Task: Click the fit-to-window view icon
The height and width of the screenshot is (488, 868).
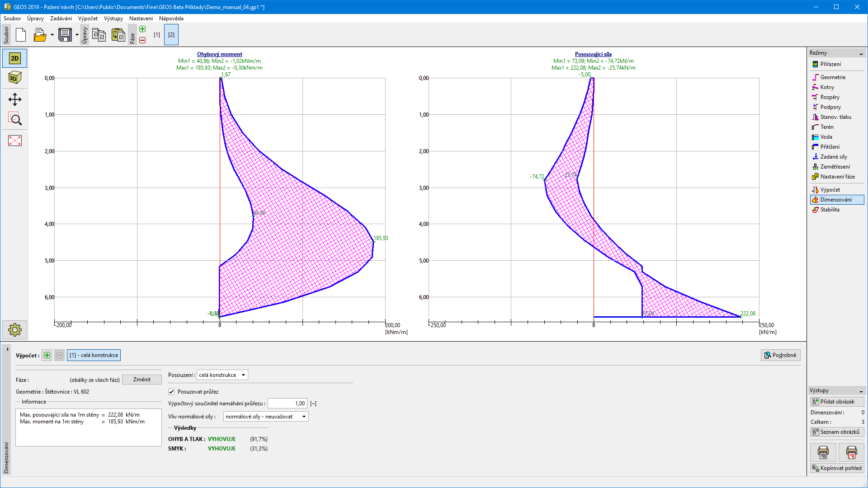Action: [15, 141]
